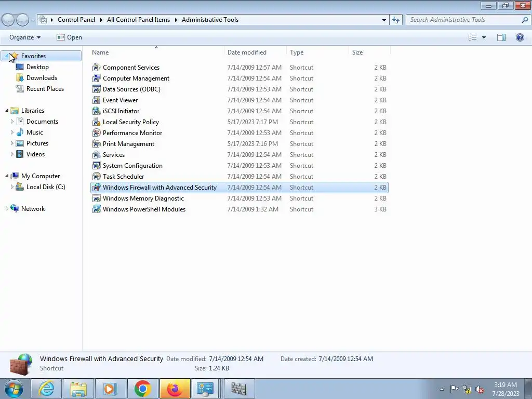Select the iSCSI Initiator icon
This screenshot has width=532, height=399.
coord(96,111)
